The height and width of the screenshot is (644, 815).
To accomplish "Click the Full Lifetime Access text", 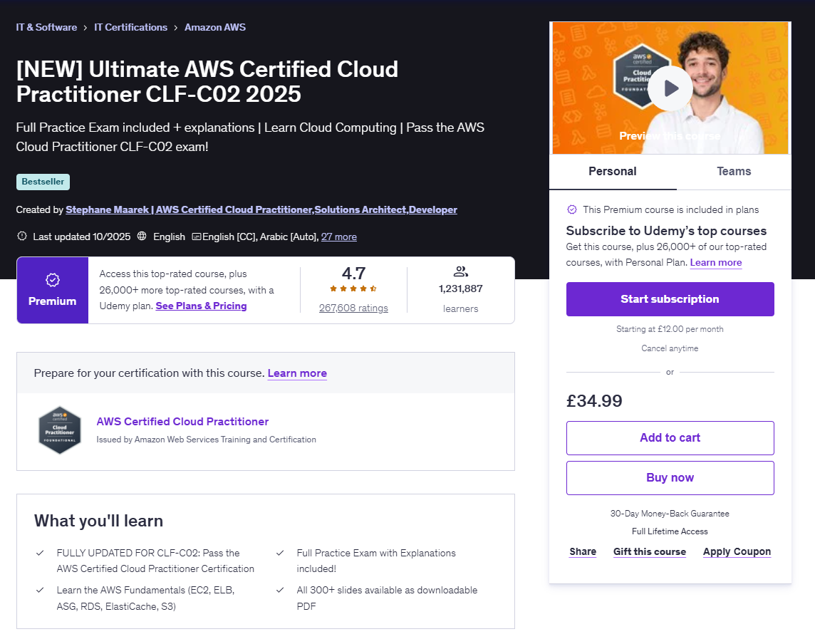I will (670, 531).
